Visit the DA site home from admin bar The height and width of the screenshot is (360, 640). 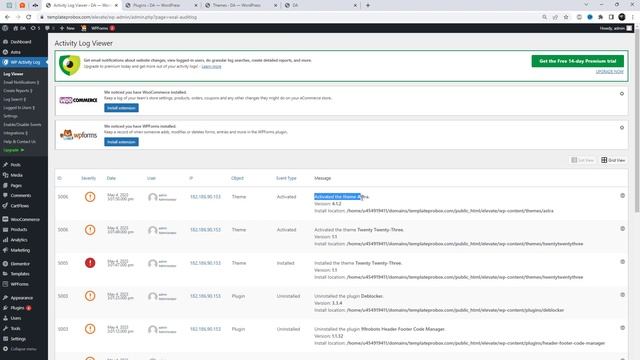pyautogui.click(x=20, y=28)
